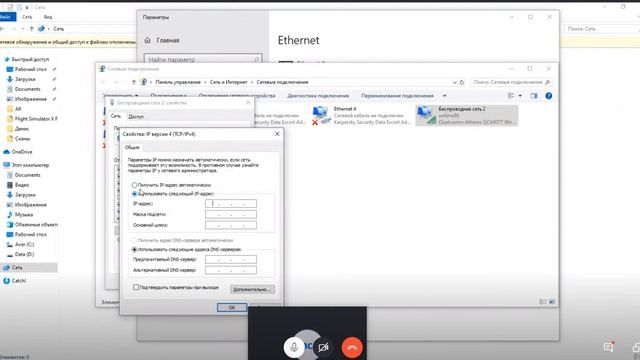
Task: Select 'Использовать следующие адреса DNS-серверов' radio button
Action: point(134,249)
